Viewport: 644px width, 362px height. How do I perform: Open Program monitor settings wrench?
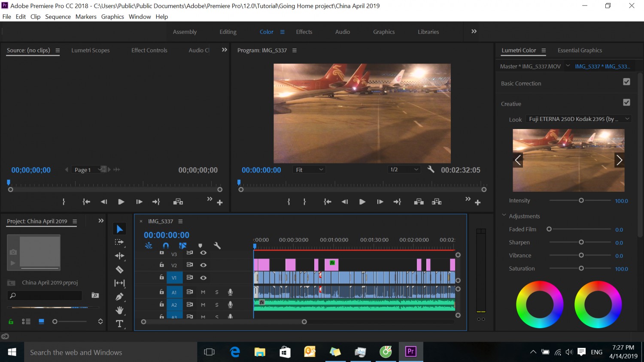431,169
